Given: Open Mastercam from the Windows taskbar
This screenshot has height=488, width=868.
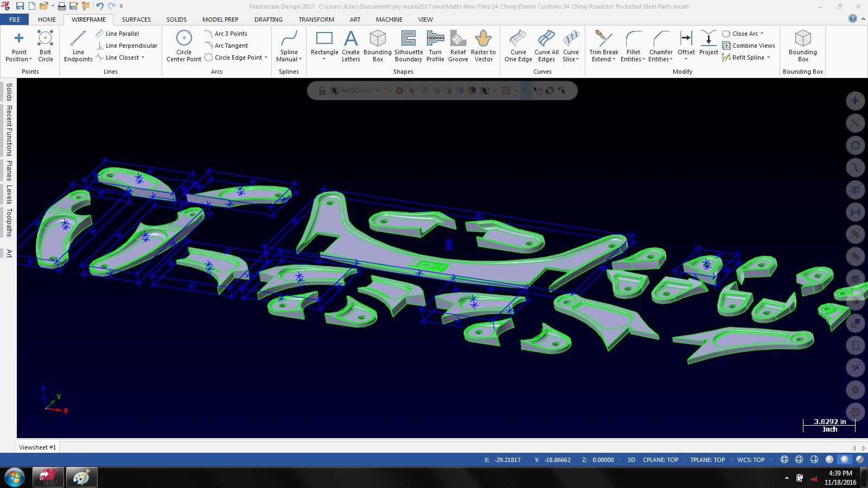Looking at the screenshot, I should tap(48, 477).
